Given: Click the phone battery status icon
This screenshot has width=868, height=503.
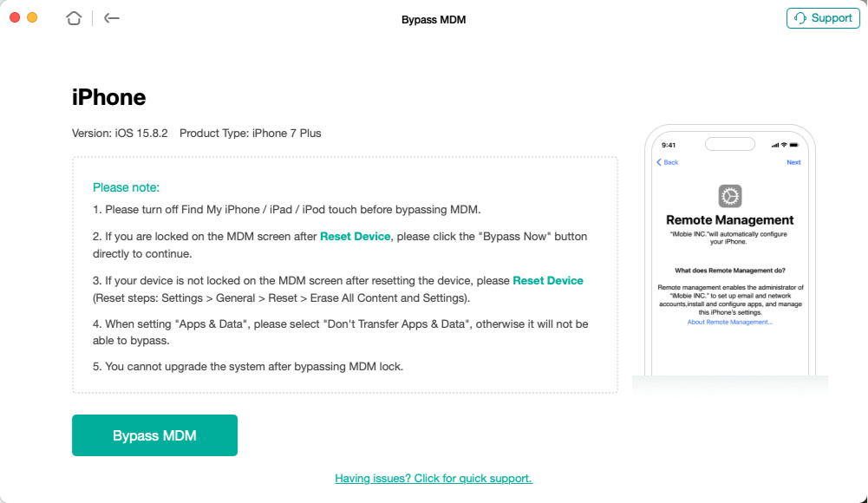Looking at the screenshot, I should [793, 145].
